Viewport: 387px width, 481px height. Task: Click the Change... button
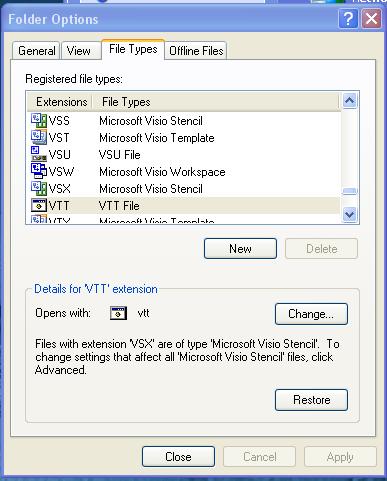click(311, 314)
